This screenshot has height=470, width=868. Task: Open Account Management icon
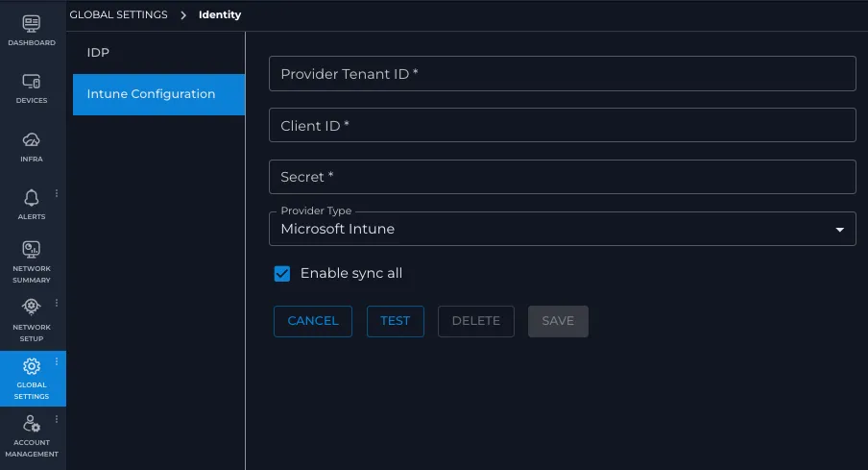(x=31, y=424)
